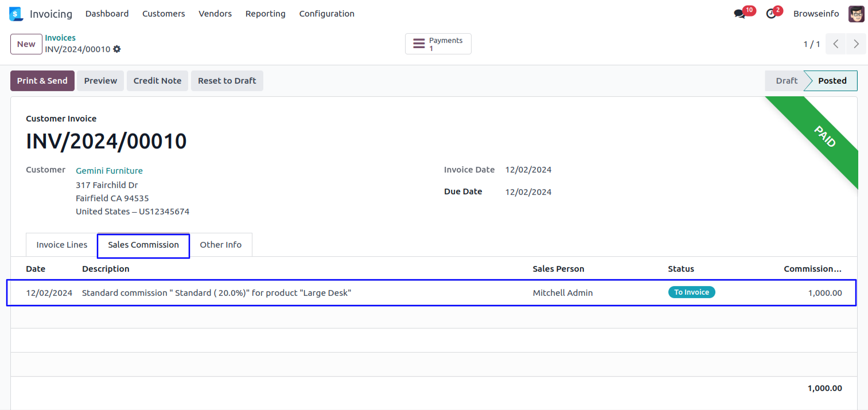
Task: Switch to the Invoice Lines tab
Action: [62, 245]
